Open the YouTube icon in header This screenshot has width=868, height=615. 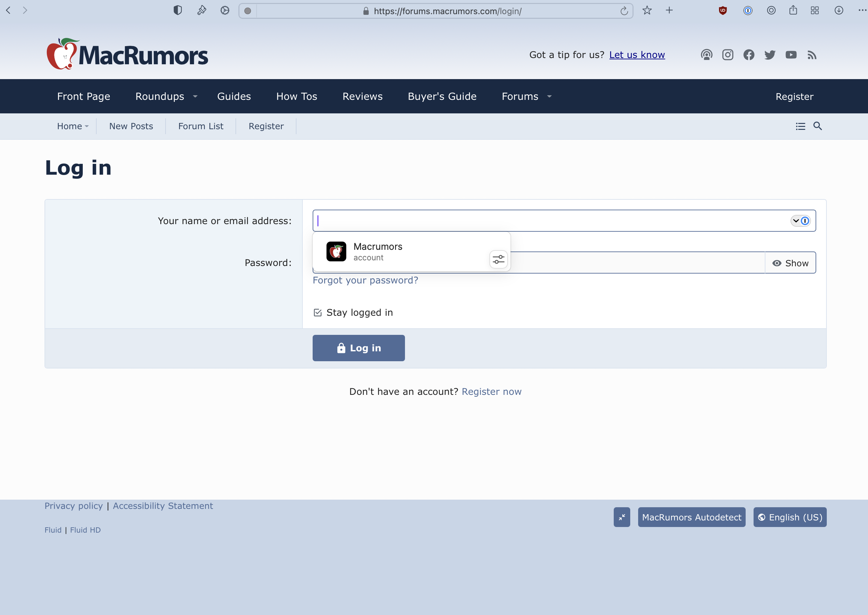(x=791, y=55)
